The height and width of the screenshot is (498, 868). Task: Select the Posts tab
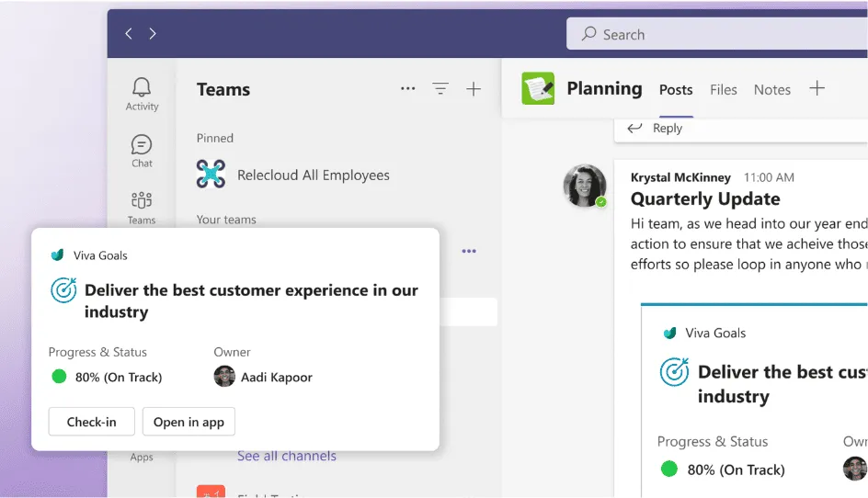pyautogui.click(x=676, y=89)
